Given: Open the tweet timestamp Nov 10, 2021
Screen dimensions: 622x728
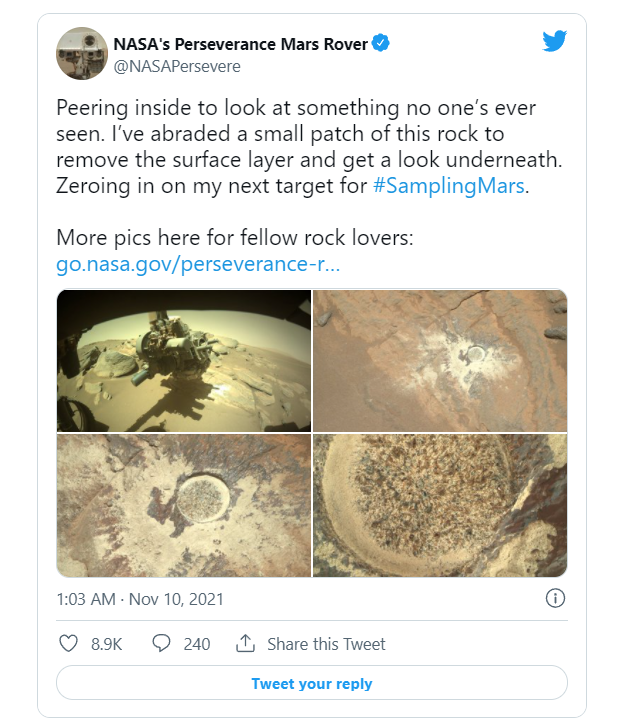Looking at the screenshot, I should click(x=140, y=599).
